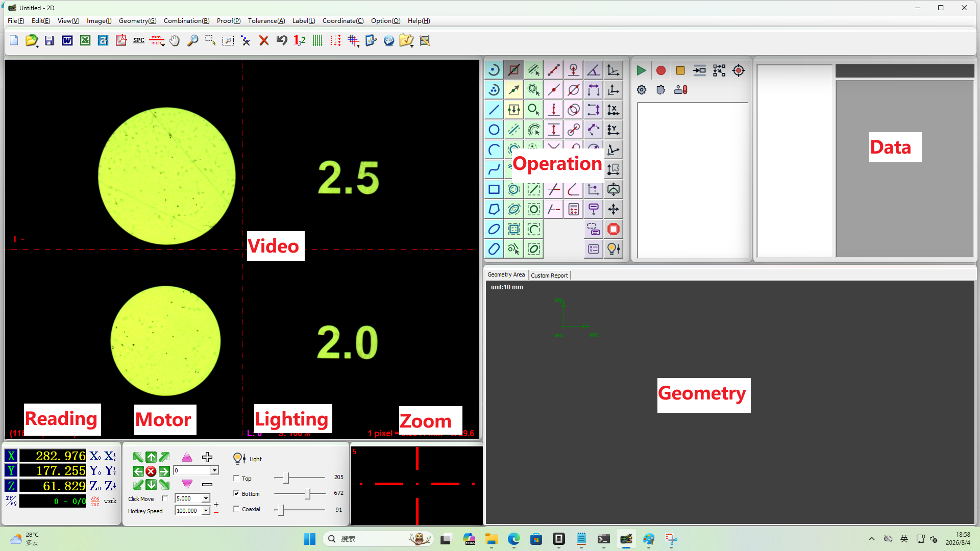
Task: Open program settings gear icon
Action: 642,90
